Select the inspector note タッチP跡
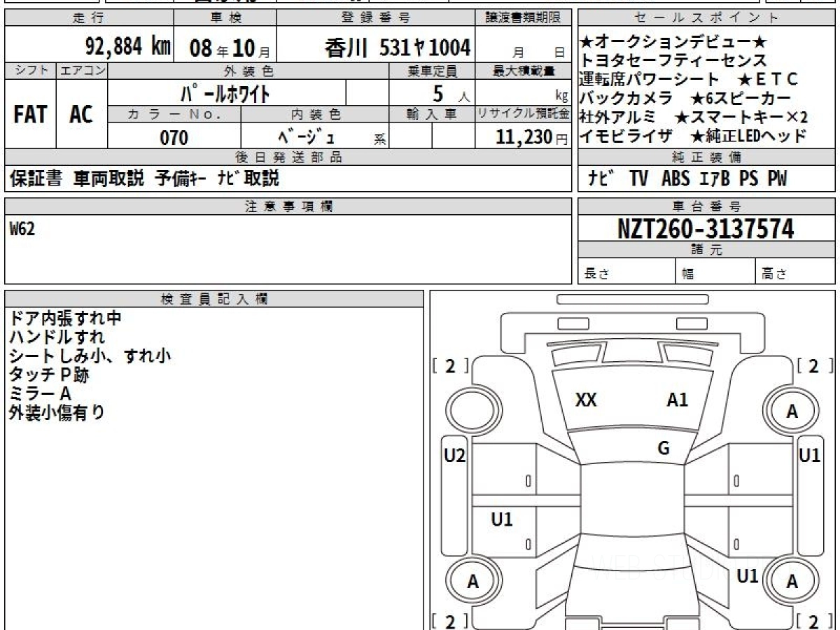 49,374
